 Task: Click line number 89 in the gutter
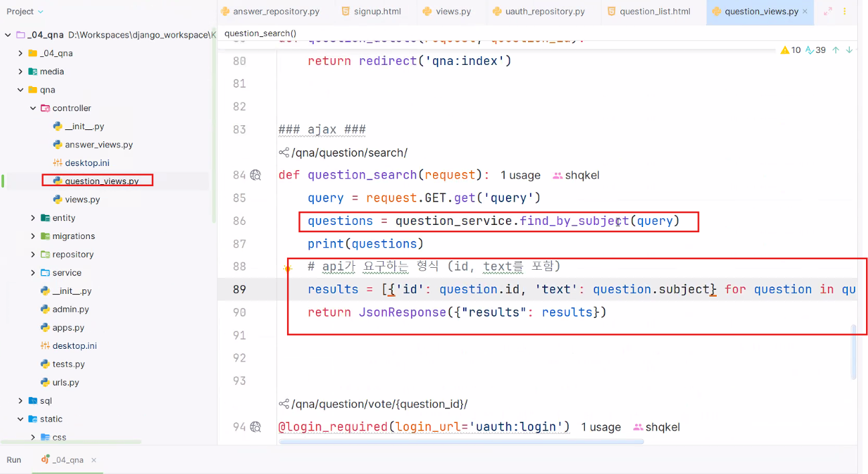coord(239,289)
